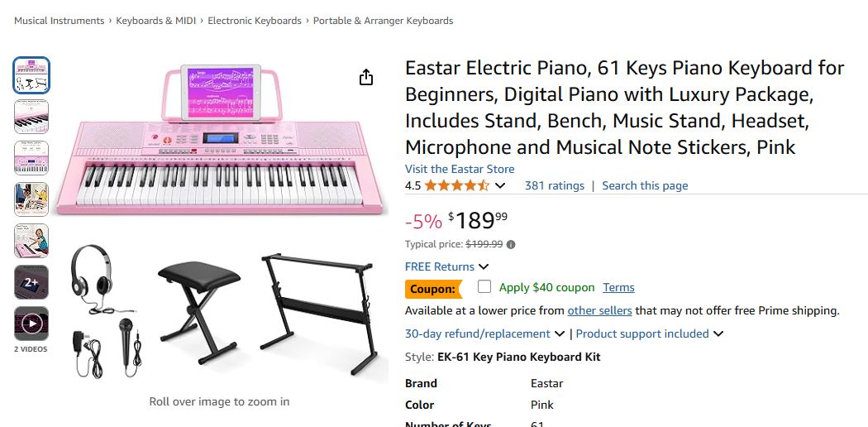Open the 381 ratings link
Screen dimensions: 868x427
point(554,185)
